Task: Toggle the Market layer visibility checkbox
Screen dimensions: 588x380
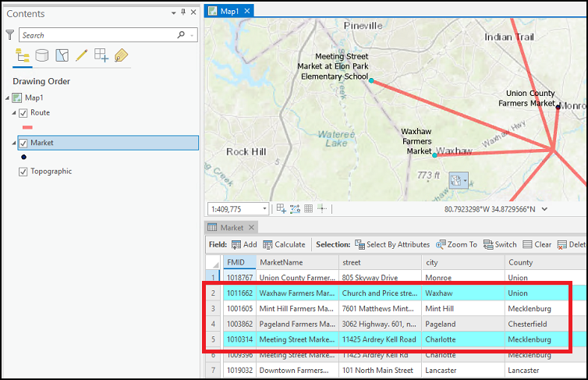Action: click(x=23, y=143)
